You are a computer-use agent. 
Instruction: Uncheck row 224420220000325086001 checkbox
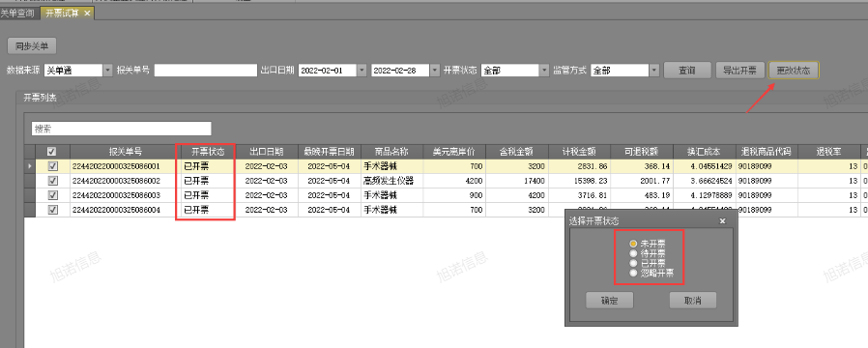(x=52, y=165)
